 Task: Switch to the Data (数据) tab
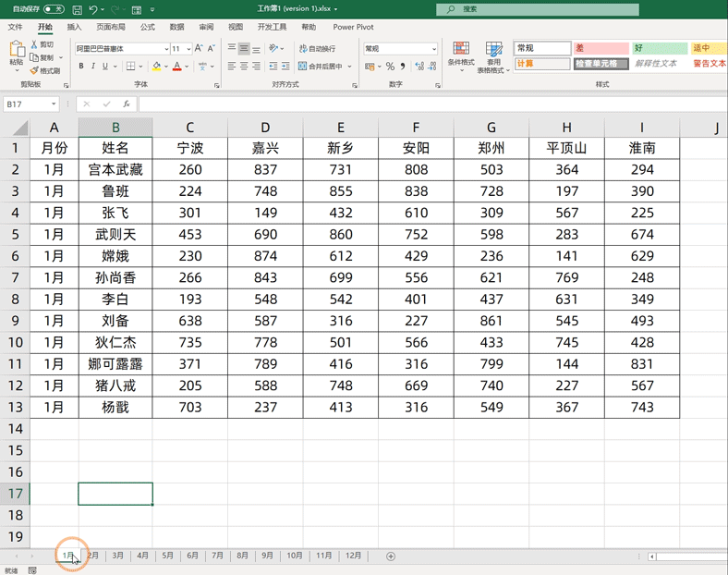pos(176,27)
